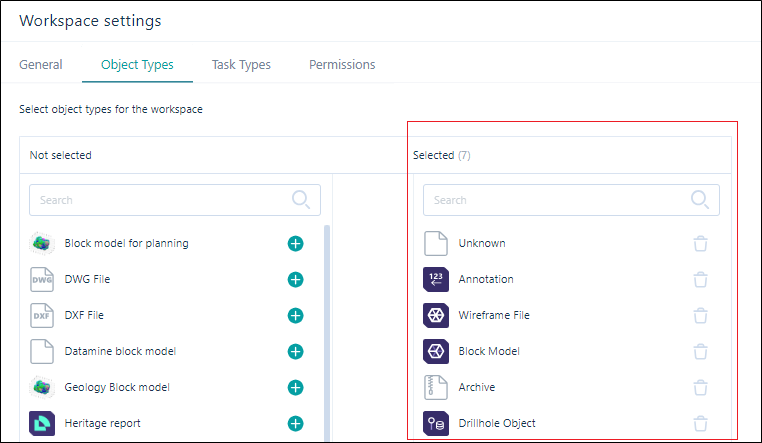The image size is (762, 443).
Task: Click the Heritage report icon
Action: click(x=42, y=423)
